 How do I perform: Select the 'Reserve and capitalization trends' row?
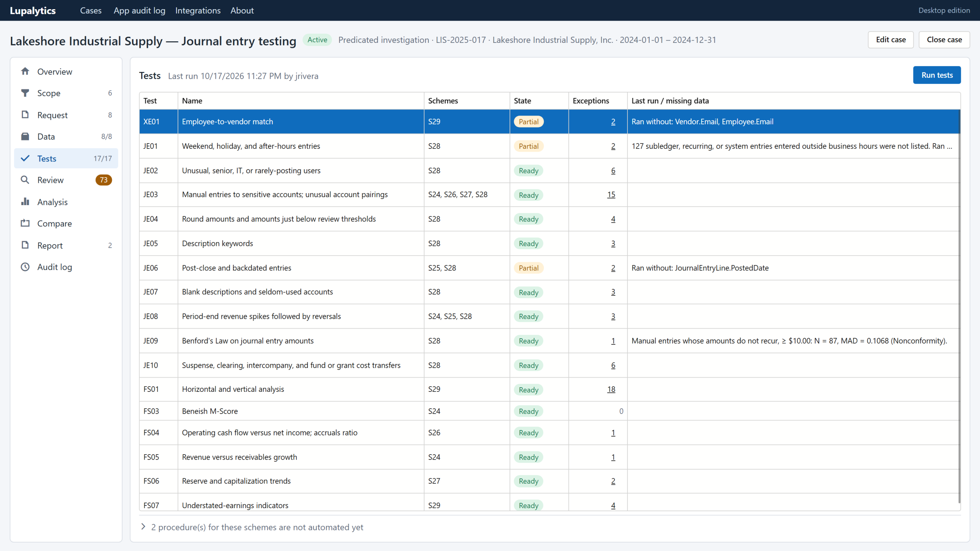pyautogui.click(x=550, y=481)
